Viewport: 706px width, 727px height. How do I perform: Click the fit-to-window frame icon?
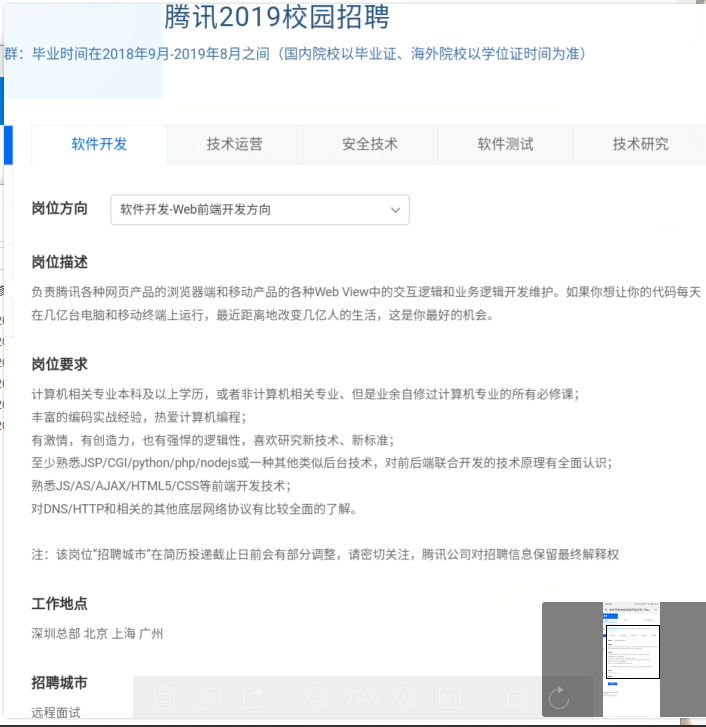click(x=515, y=698)
